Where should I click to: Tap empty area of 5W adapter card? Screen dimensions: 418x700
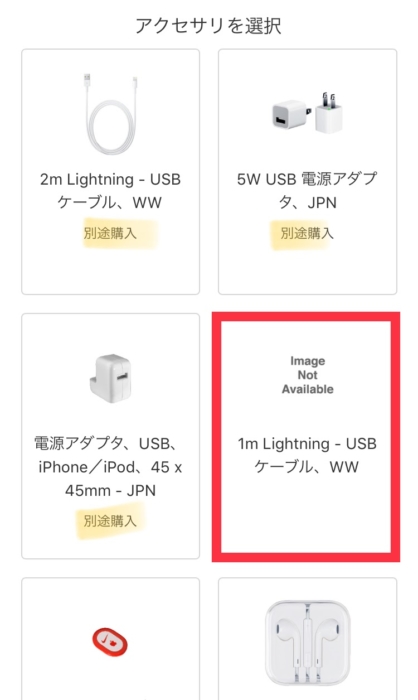[x=307, y=270]
